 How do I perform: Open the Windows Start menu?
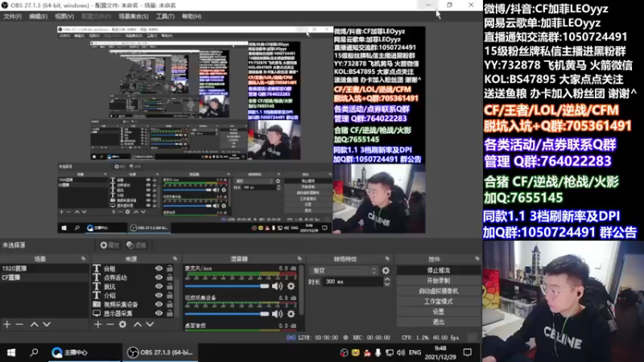[x=11, y=352]
